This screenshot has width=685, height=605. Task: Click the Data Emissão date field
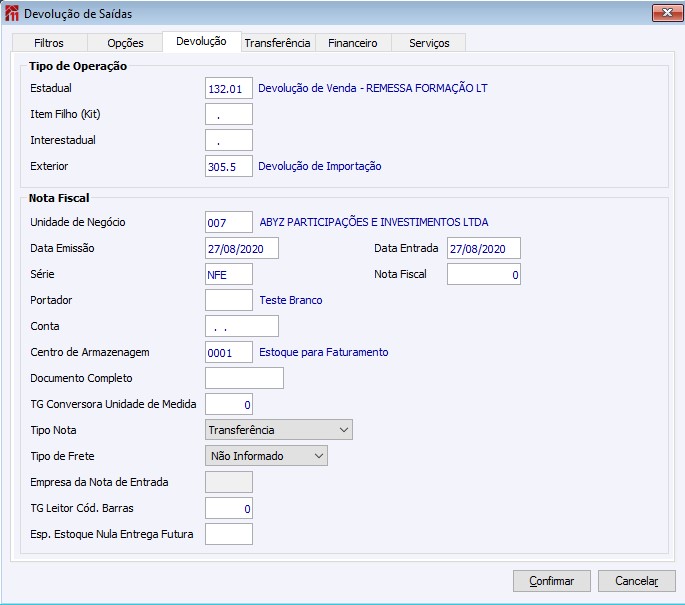[242, 248]
